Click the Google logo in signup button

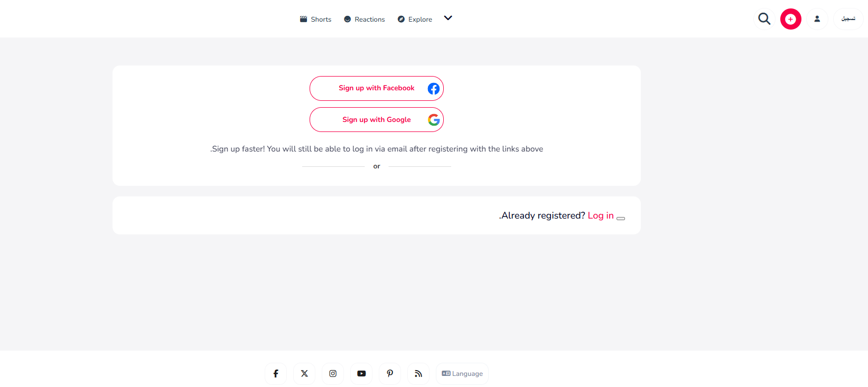click(x=434, y=120)
